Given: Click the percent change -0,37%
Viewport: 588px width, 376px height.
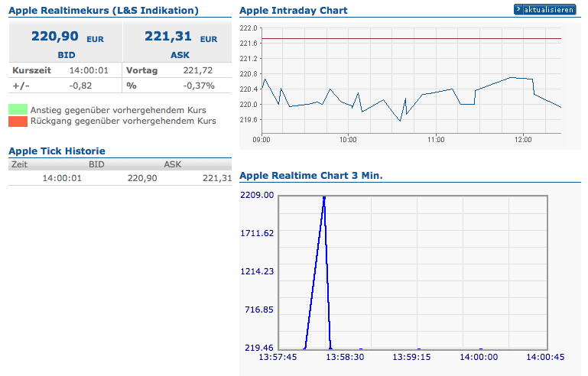Looking at the screenshot, I should click(x=199, y=86).
